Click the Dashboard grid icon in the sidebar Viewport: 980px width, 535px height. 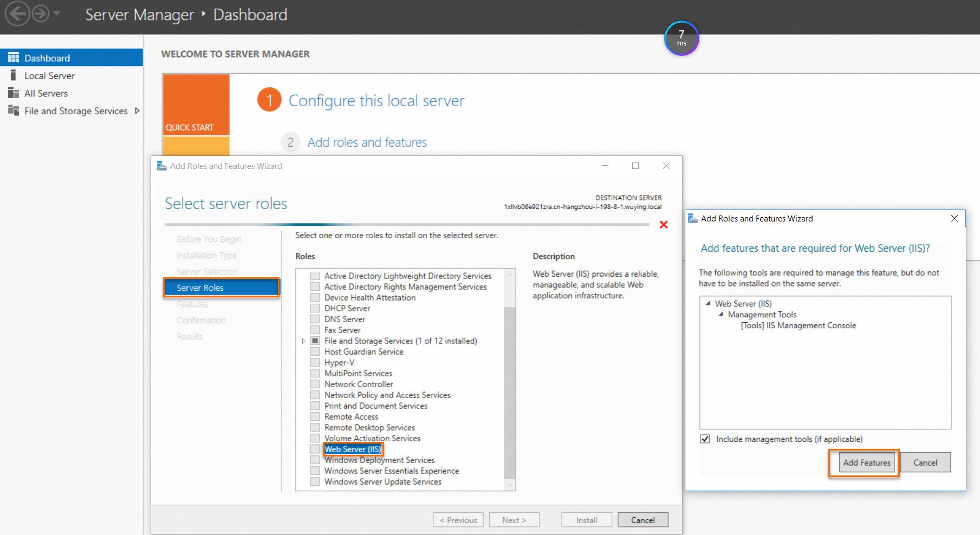14,57
